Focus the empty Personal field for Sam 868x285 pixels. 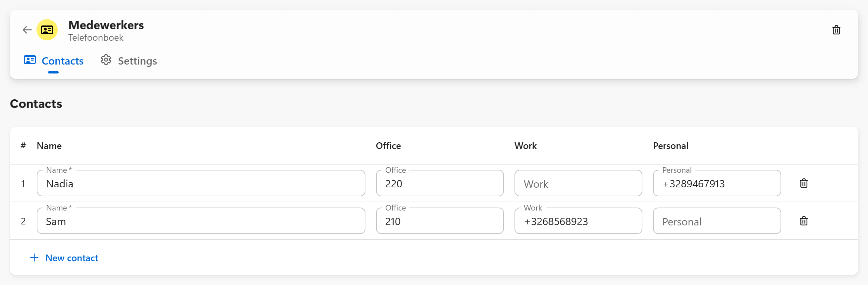tap(716, 221)
